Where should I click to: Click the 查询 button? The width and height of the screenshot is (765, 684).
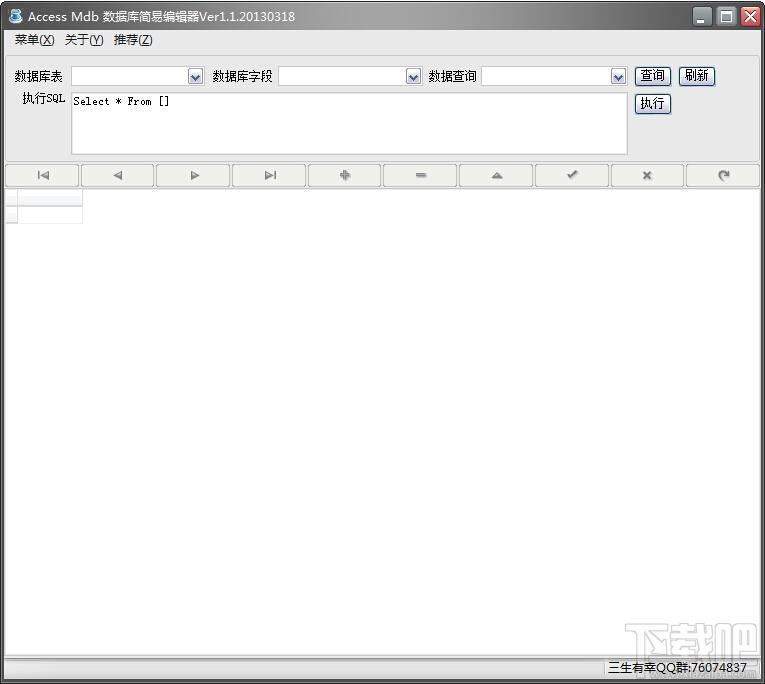[x=653, y=76]
